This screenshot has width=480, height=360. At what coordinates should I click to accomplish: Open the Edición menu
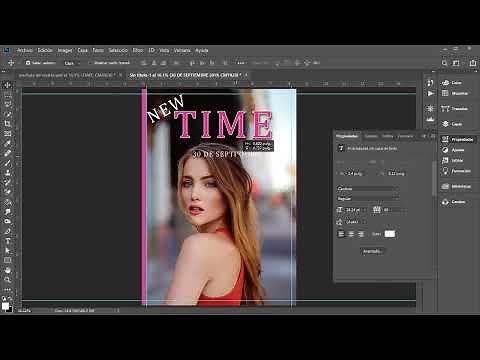pyautogui.click(x=45, y=50)
